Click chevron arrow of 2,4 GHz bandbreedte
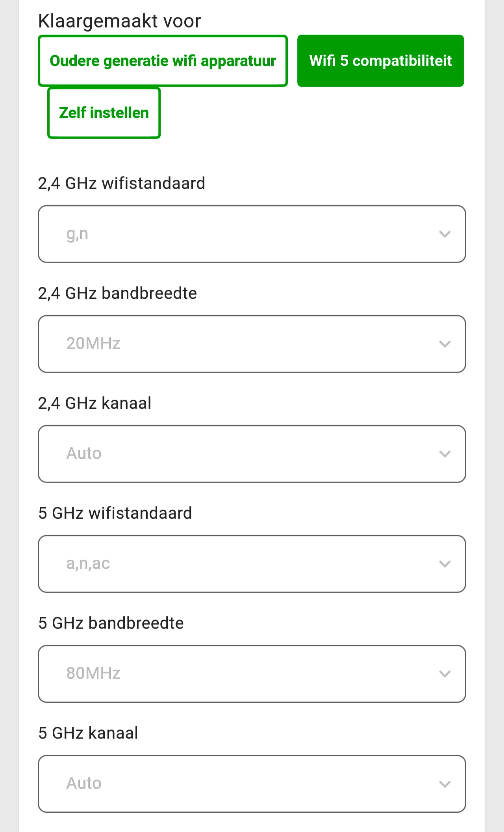 pyautogui.click(x=445, y=344)
